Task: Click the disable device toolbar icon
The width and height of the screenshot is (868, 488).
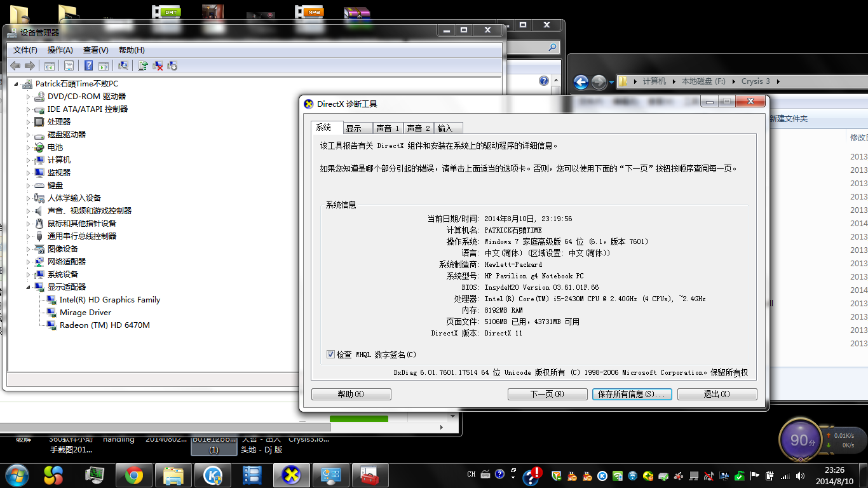Action: [172, 65]
